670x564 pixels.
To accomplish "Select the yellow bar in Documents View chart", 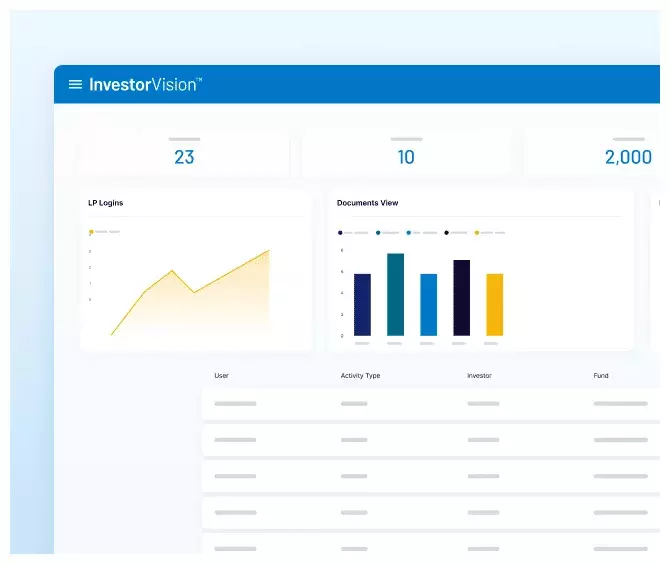I will pyautogui.click(x=494, y=305).
